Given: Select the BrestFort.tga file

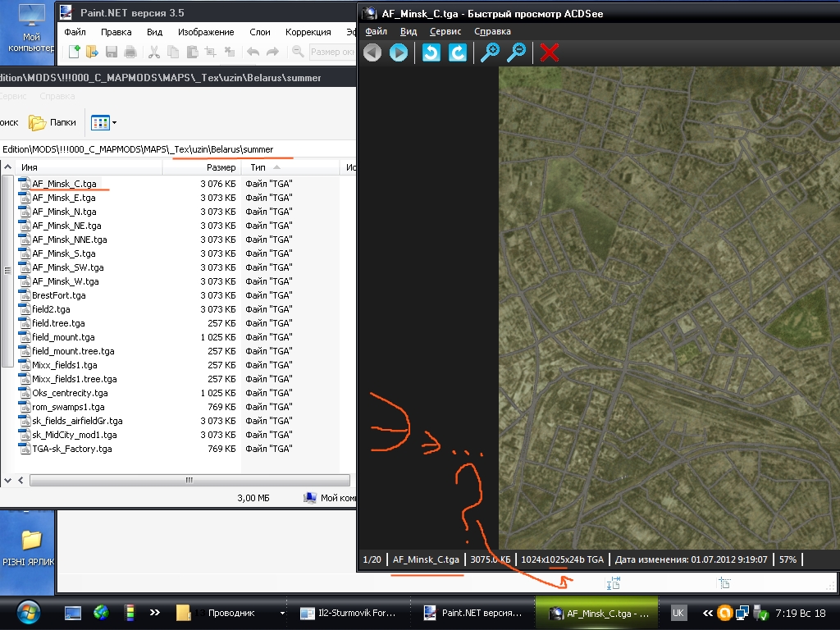Looking at the screenshot, I should [x=58, y=295].
